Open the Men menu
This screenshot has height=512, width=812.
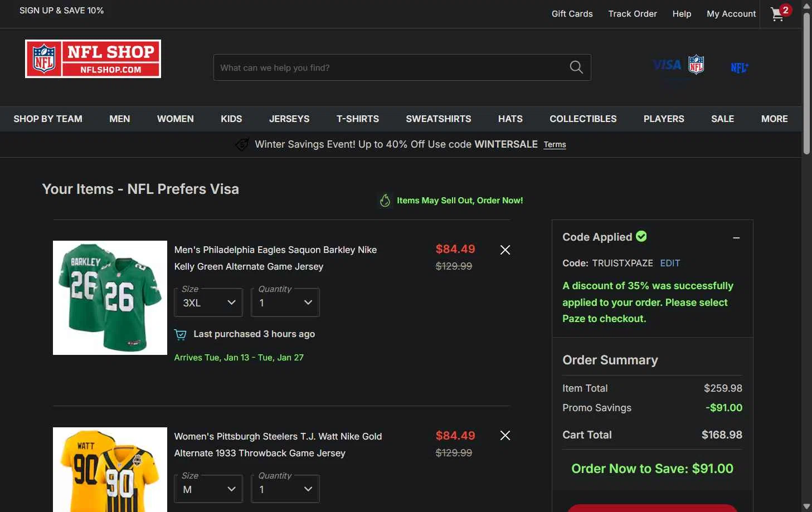120,119
